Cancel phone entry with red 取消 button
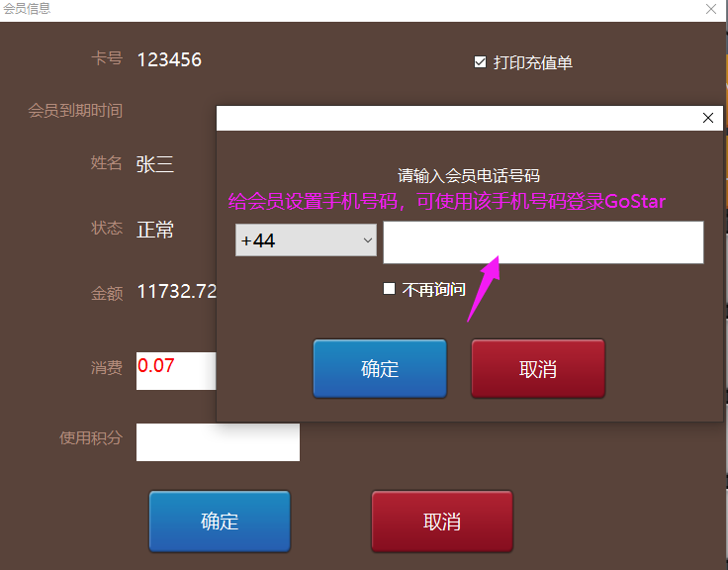Image resolution: width=728 pixels, height=570 pixels. tap(538, 369)
